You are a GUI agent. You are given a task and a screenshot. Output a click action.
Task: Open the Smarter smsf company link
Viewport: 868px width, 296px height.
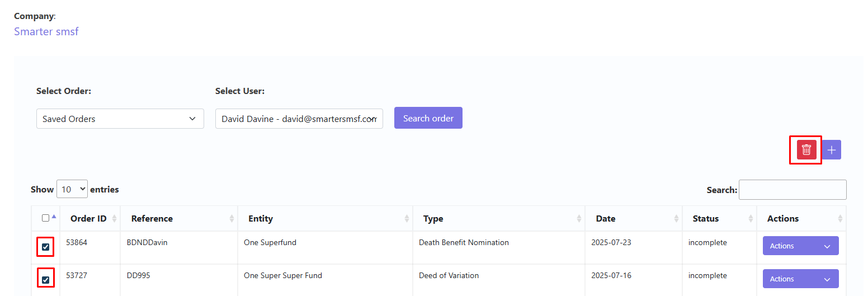click(x=46, y=31)
